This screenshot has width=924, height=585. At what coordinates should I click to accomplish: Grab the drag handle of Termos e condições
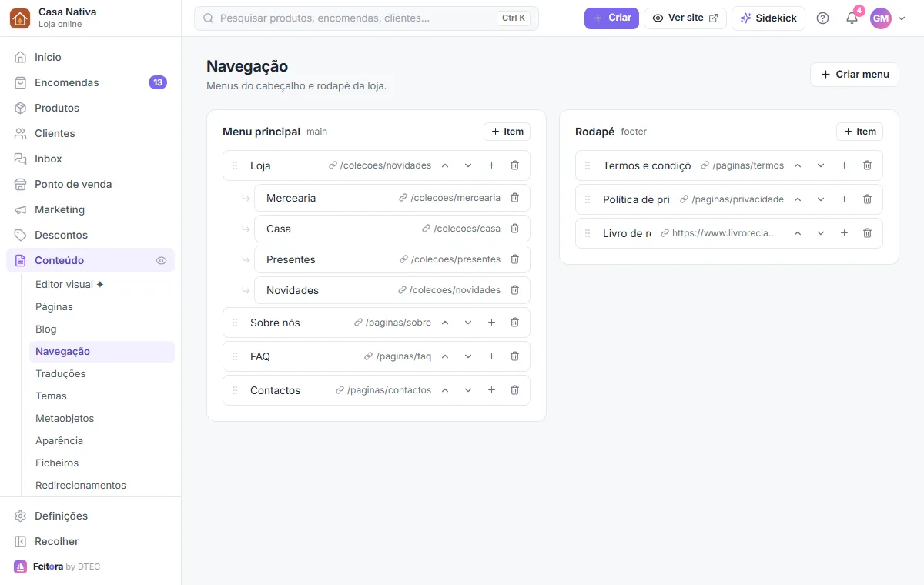click(x=588, y=165)
